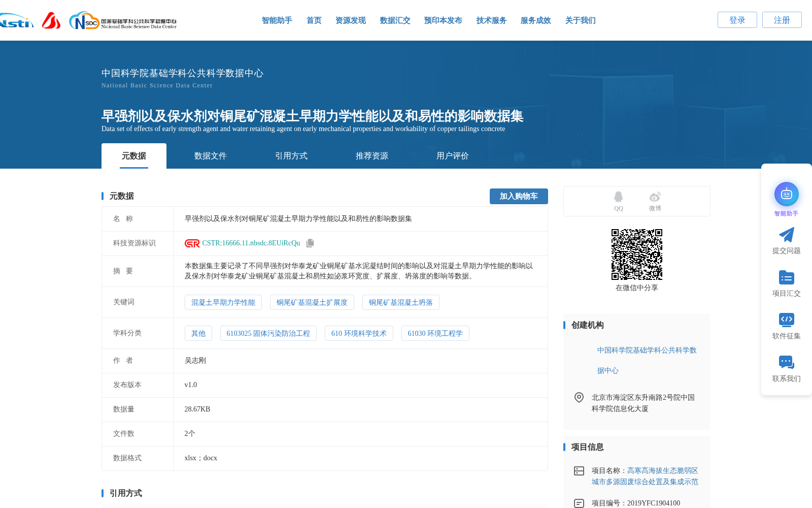Open the 预印本发布 menu
This screenshot has height=508, width=812.
click(x=443, y=20)
